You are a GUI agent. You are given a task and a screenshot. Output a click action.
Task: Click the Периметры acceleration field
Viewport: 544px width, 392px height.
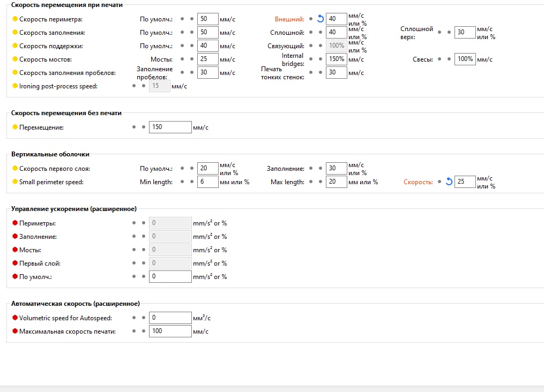170,223
